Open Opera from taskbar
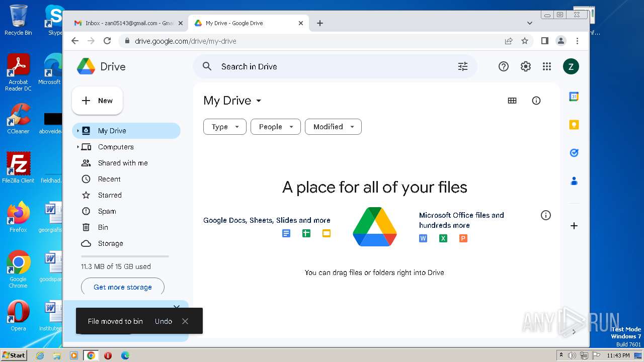Image resolution: width=644 pixels, height=362 pixels. 108,355
